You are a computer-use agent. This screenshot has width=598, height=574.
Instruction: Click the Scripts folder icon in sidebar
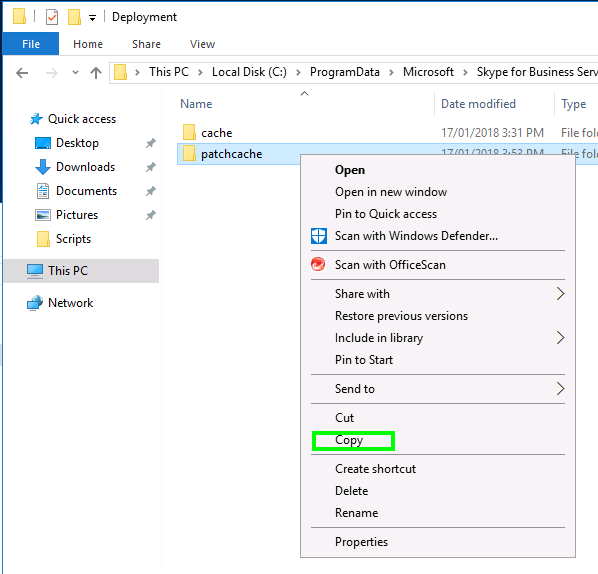point(43,239)
